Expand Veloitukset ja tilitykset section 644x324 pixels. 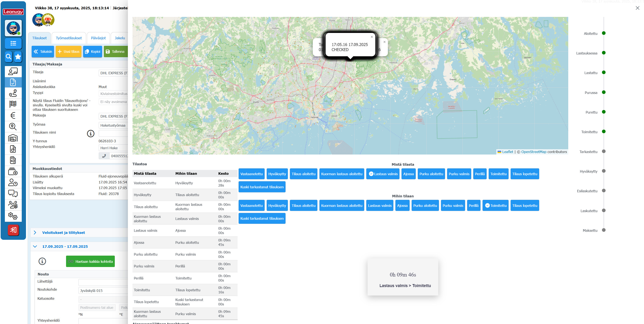pos(64,233)
